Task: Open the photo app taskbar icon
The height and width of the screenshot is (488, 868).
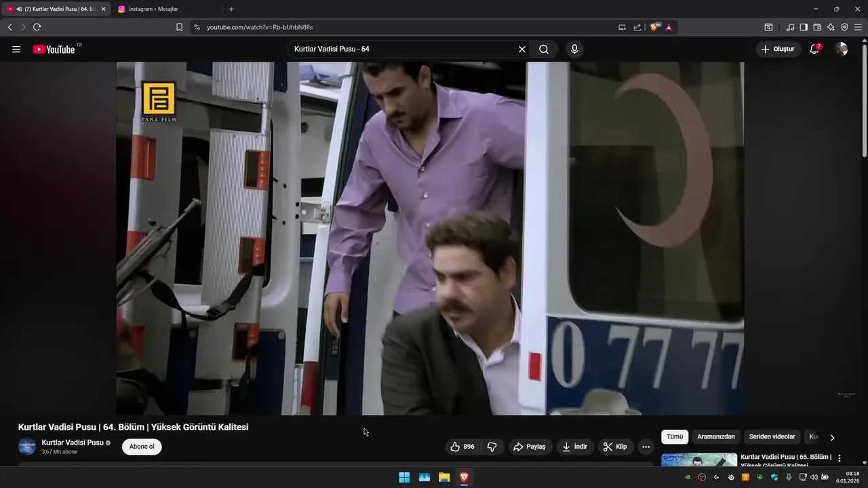Action: pos(424,477)
